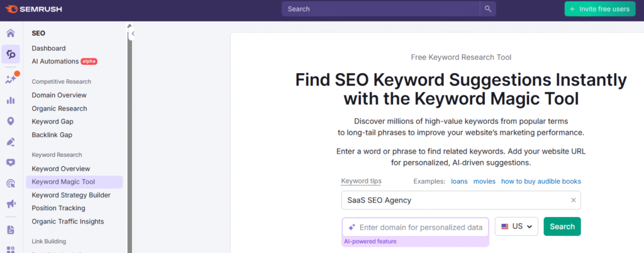Click Invite free users button
This screenshot has height=253, width=644.
click(599, 9)
